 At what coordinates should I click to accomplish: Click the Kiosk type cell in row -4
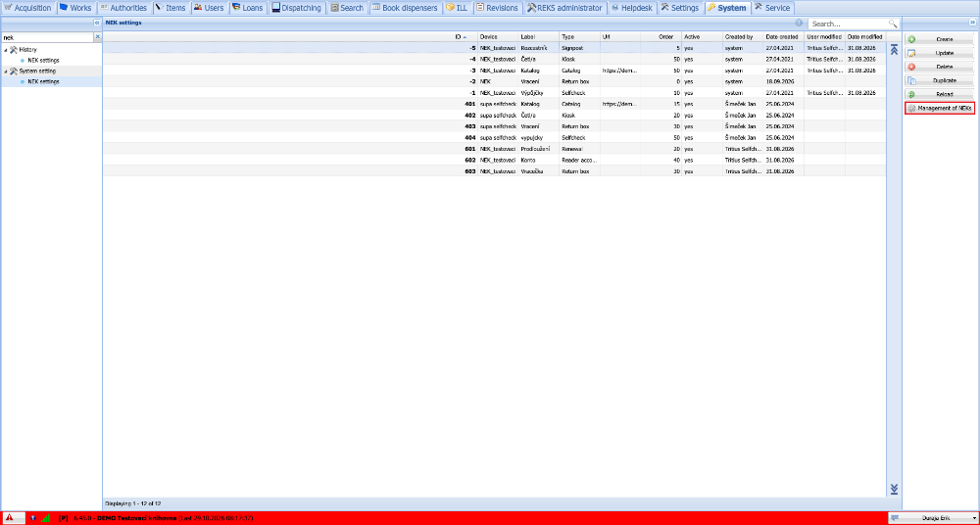pyautogui.click(x=579, y=59)
